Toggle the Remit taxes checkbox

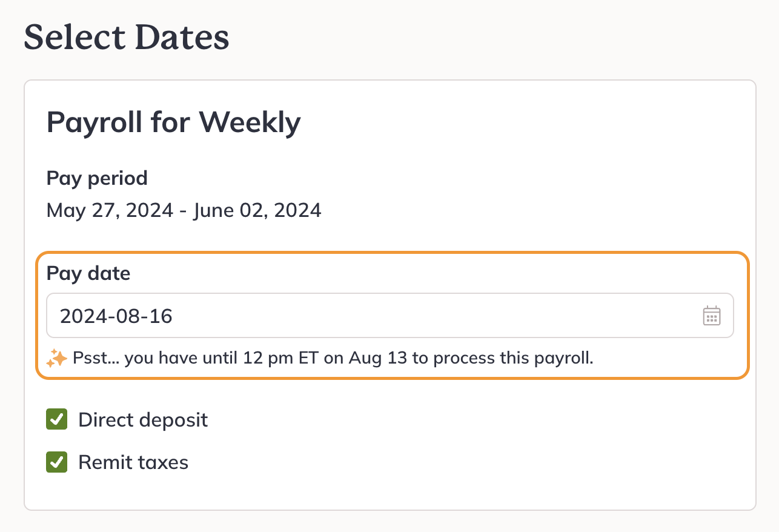[57, 462]
